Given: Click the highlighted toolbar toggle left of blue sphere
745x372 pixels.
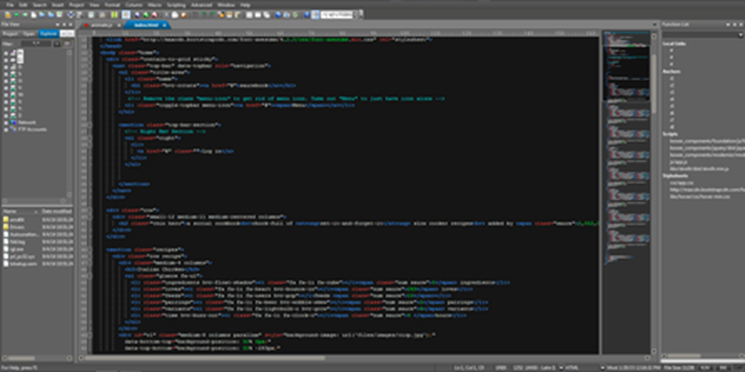Looking at the screenshot, I should (x=126, y=15).
